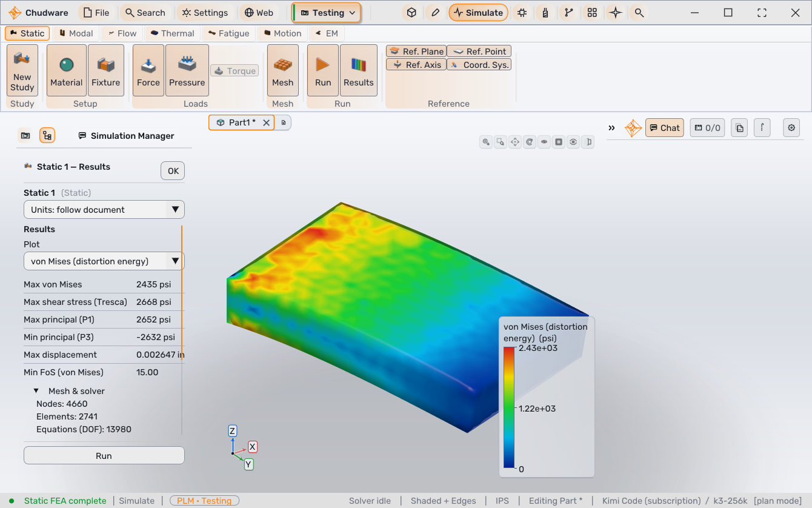Viewport: 812px width, 508px height.
Task: Open the Search menu
Action: click(x=145, y=13)
